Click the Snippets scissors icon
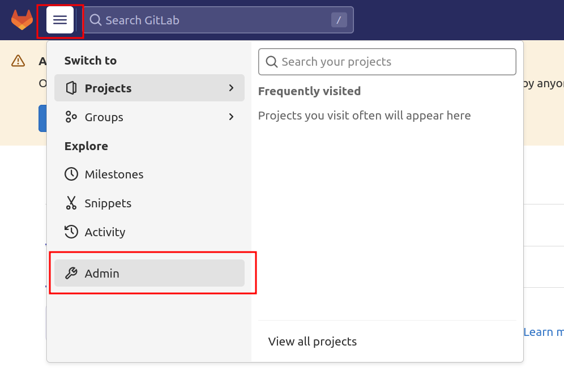Viewport: 564px width, 392px height. tap(71, 203)
